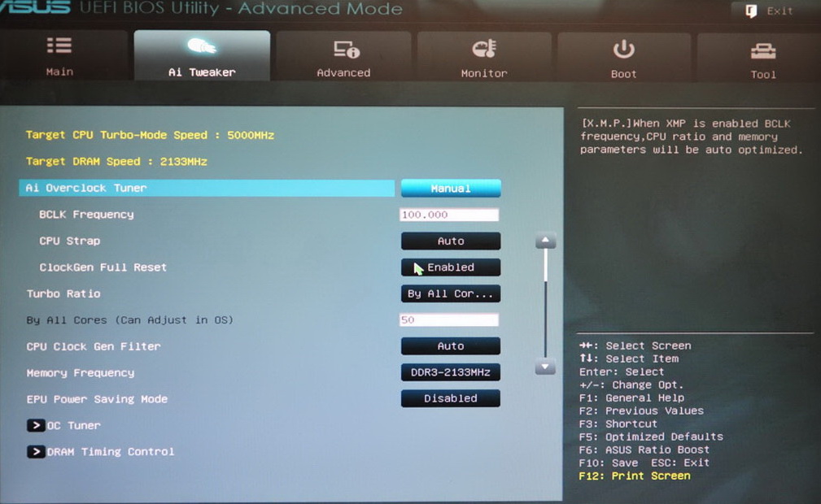Toggle EPU Power Saving Mode Disabled setting
821x504 pixels.
tap(451, 398)
